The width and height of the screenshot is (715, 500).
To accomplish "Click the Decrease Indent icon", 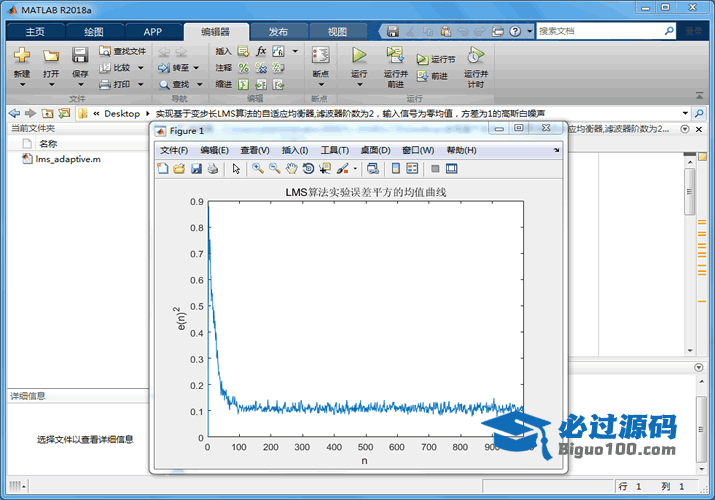I will tap(278, 84).
